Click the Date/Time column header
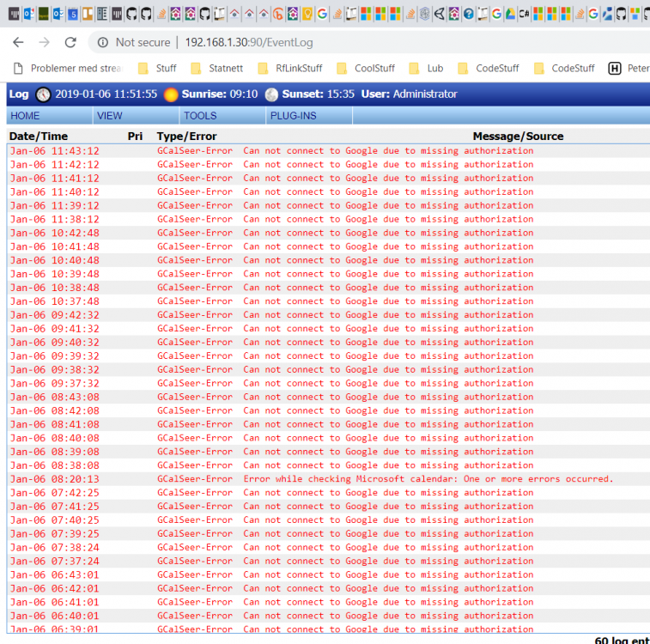Viewport: 650px width, 644px height. click(x=38, y=137)
